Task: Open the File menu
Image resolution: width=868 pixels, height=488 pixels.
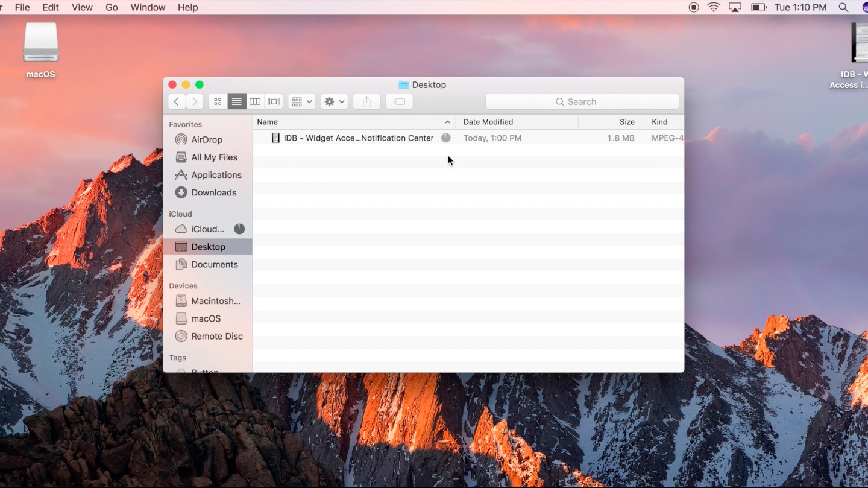Action: tap(22, 7)
